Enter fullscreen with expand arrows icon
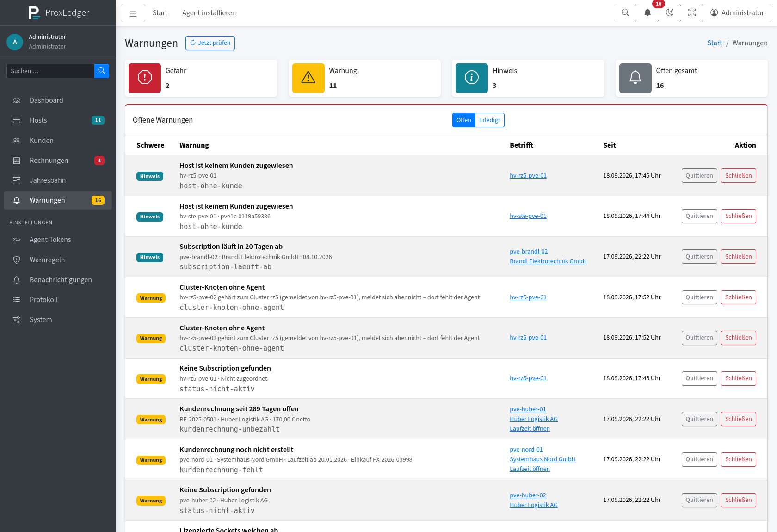 coord(692,13)
